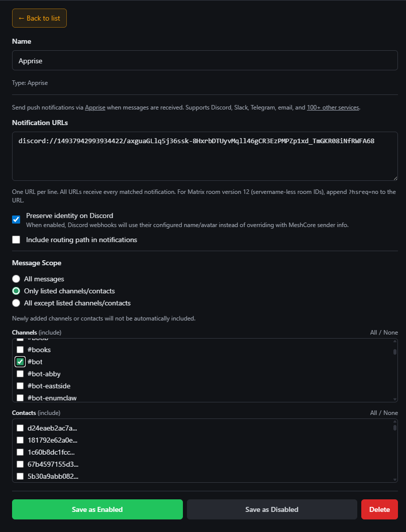The height and width of the screenshot is (532, 406).
Task: Delete this Apprise integration
Action: click(379, 509)
